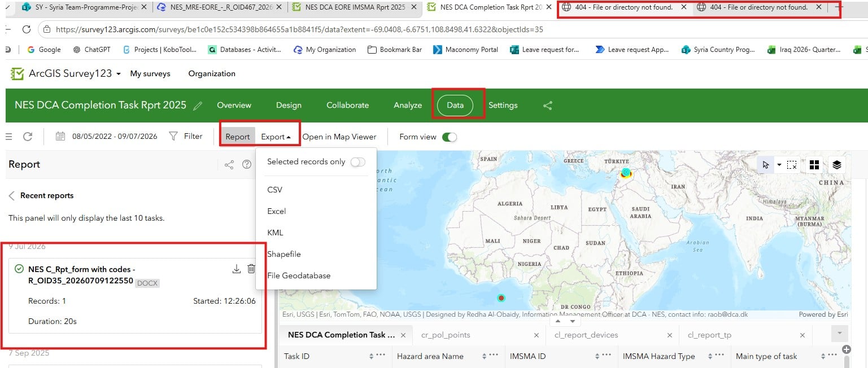Viewport: 868px width, 368px height.
Task: Sort by Task ID column arrows
Action: 371,356
